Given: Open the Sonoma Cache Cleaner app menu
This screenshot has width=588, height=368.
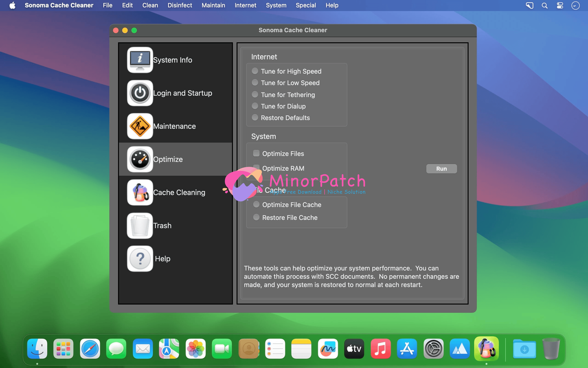Looking at the screenshot, I should click(x=59, y=6).
